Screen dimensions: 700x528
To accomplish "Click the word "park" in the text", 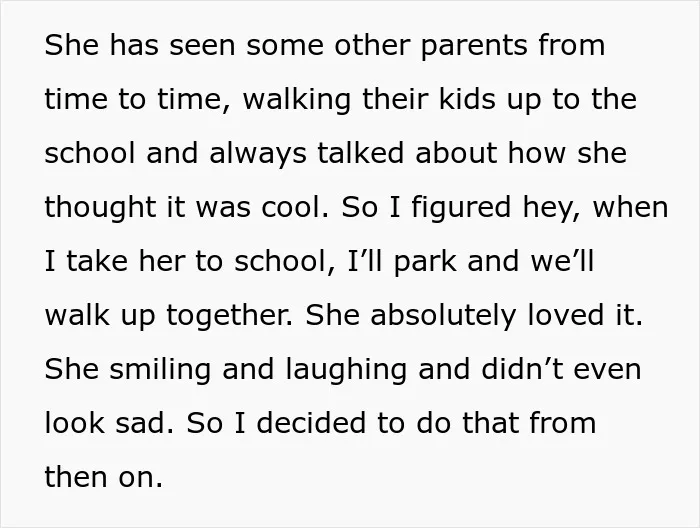I will (425, 262).
